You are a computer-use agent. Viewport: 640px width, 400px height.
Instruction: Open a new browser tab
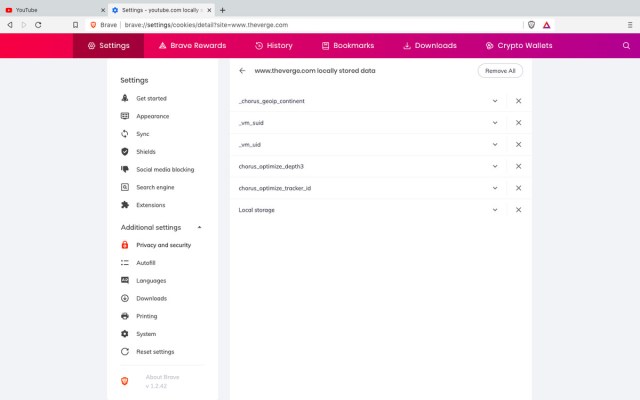tap(222, 10)
